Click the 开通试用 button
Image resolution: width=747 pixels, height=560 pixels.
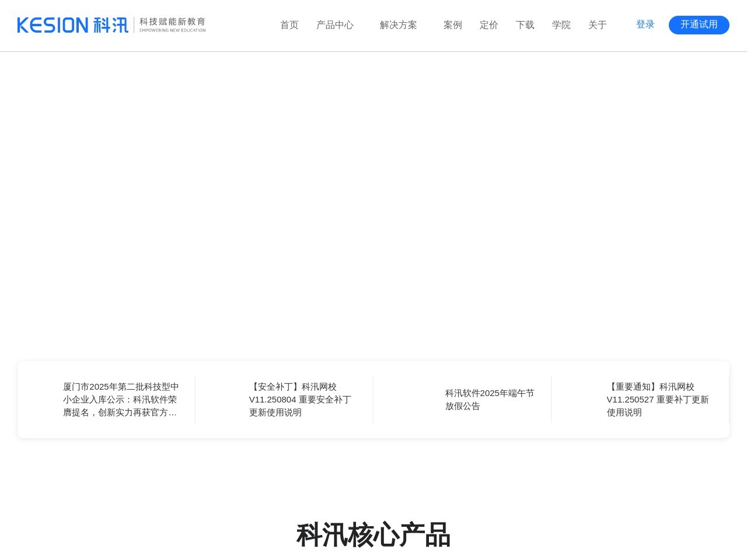pos(699,25)
